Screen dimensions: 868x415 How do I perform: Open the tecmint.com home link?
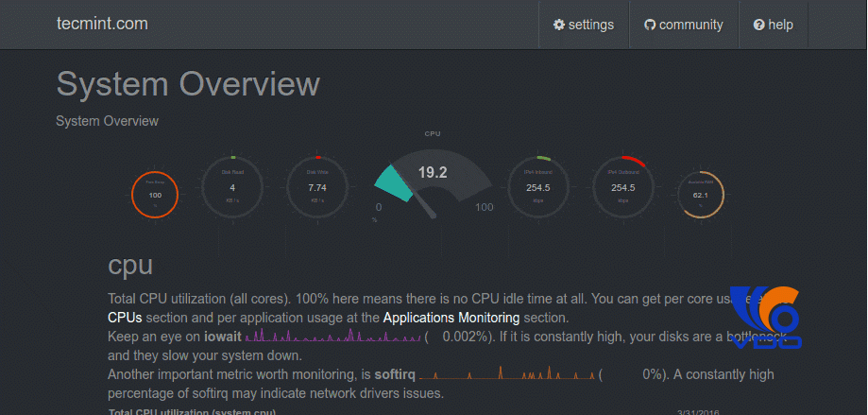tap(102, 24)
